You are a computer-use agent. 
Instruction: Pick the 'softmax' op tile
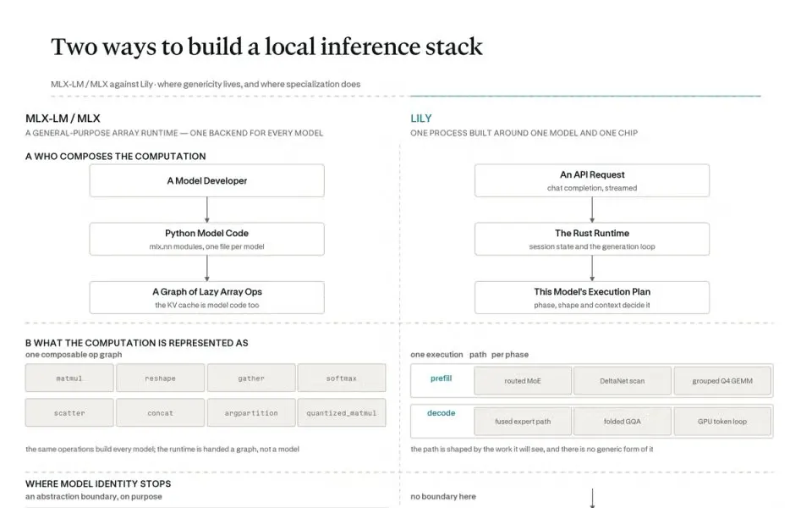coord(342,378)
